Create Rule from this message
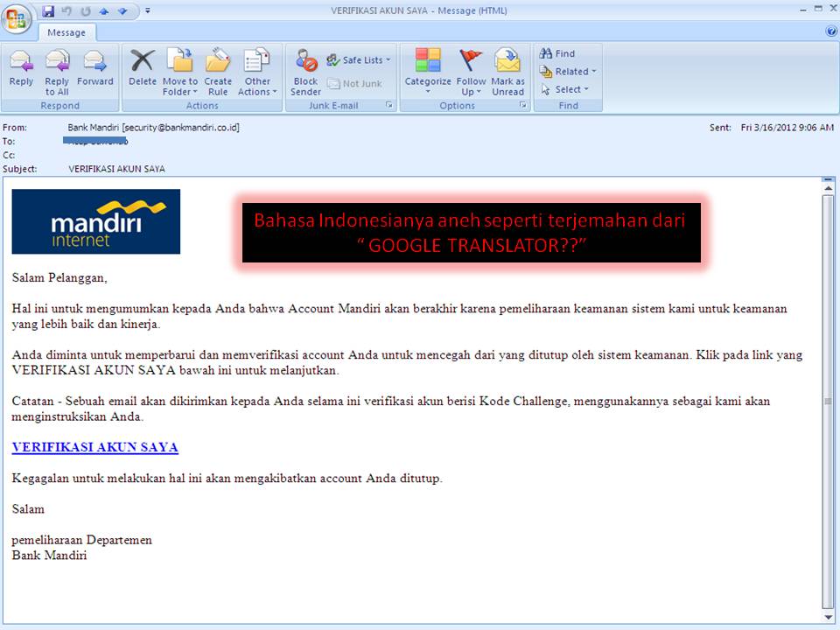Image resolution: width=840 pixels, height=630 pixels. pyautogui.click(x=218, y=73)
